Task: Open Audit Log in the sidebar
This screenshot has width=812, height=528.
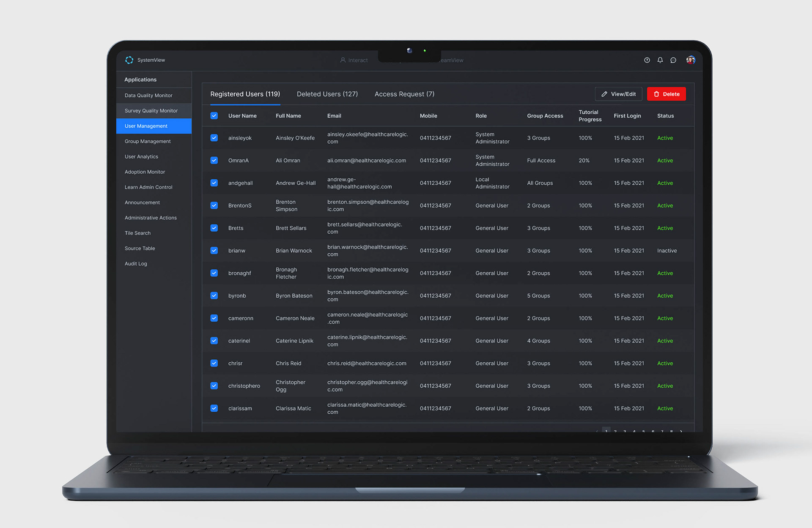Action: pos(136,263)
